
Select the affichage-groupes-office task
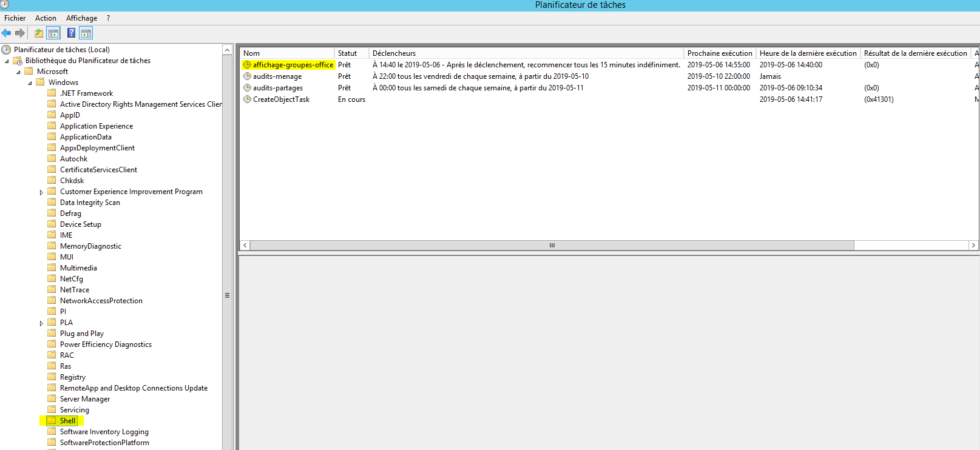292,65
